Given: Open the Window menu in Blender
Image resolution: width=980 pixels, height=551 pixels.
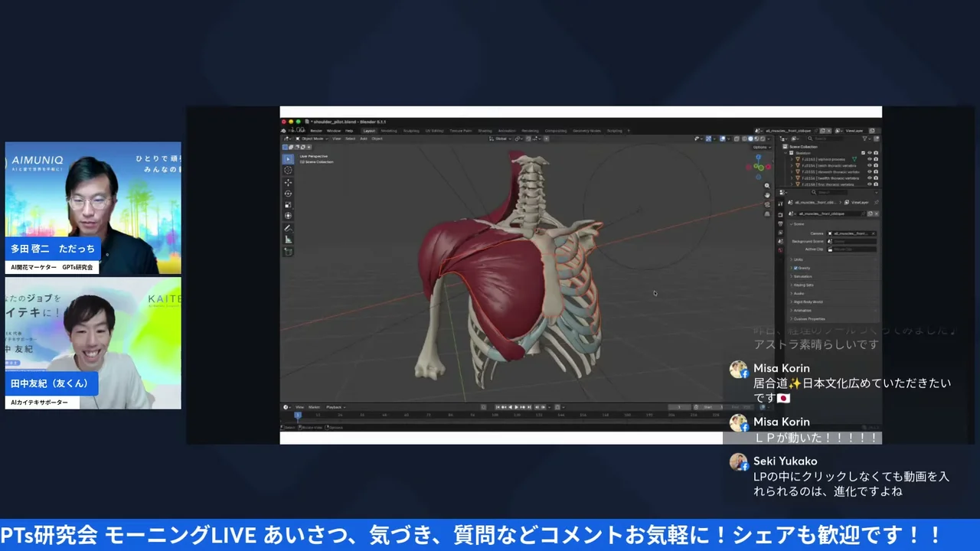Looking at the screenshot, I should (334, 131).
